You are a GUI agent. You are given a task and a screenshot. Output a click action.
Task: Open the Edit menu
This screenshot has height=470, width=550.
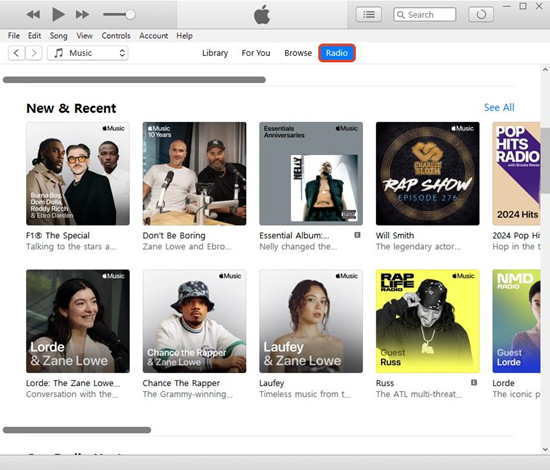pyautogui.click(x=34, y=36)
